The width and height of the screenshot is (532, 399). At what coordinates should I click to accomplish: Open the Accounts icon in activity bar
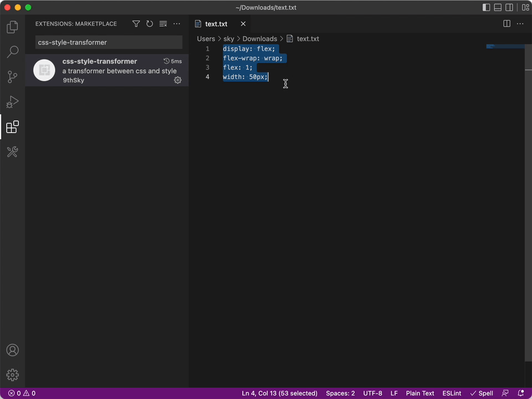[x=12, y=350]
